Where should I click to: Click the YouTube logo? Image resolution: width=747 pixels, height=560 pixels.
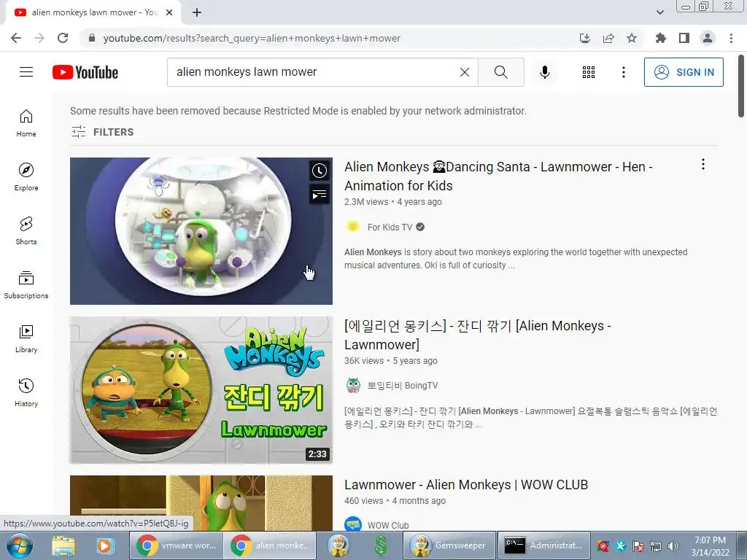(85, 72)
